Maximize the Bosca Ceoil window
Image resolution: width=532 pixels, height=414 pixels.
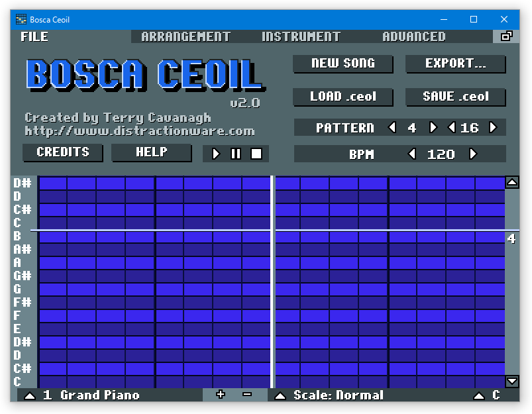click(474, 19)
